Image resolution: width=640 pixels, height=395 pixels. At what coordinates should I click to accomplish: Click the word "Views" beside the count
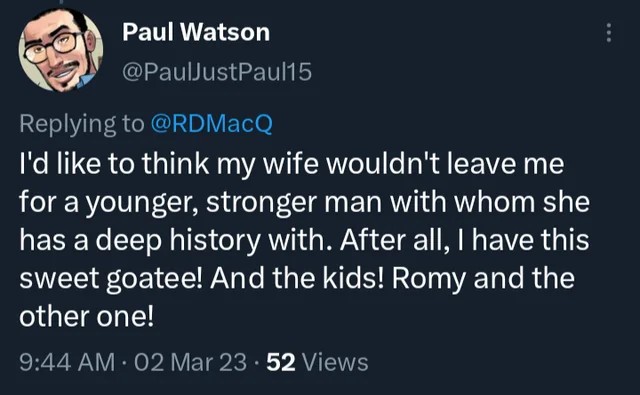[334, 362]
